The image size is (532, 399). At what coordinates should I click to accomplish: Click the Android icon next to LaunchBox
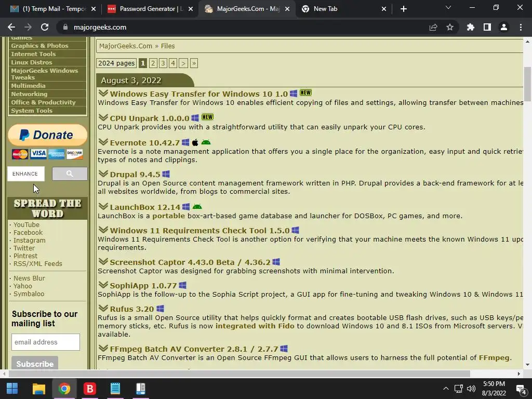(197, 207)
